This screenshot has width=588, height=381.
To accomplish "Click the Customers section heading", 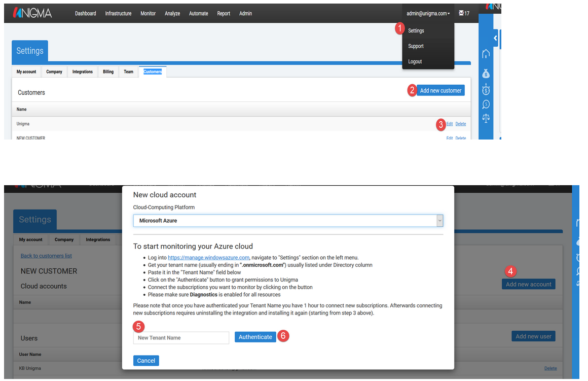I will pyautogui.click(x=31, y=92).
